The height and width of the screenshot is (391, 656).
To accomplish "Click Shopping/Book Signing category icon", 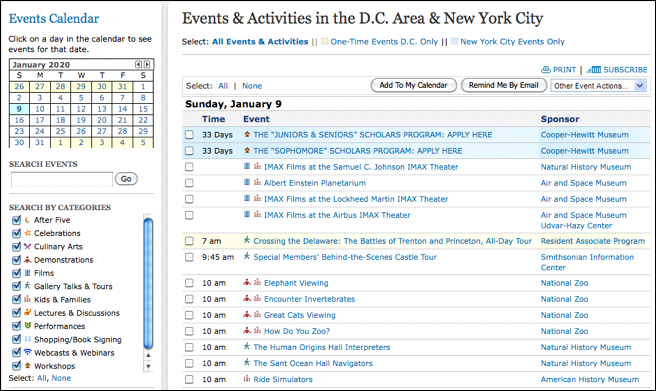I will (28, 339).
